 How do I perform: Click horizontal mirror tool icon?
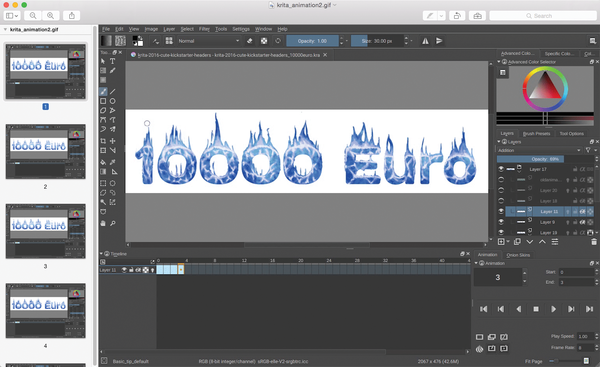pos(425,41)
